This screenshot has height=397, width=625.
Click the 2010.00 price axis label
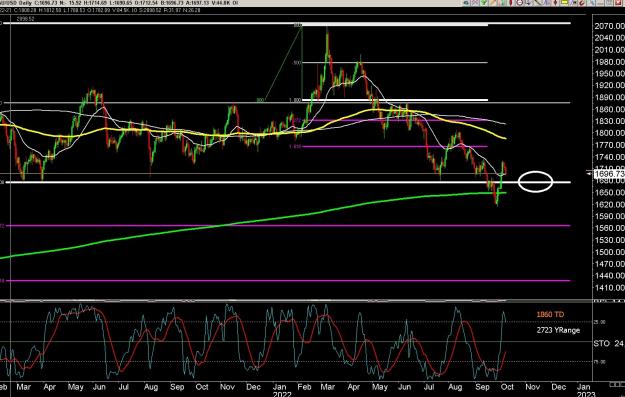[x=609, y=50]
